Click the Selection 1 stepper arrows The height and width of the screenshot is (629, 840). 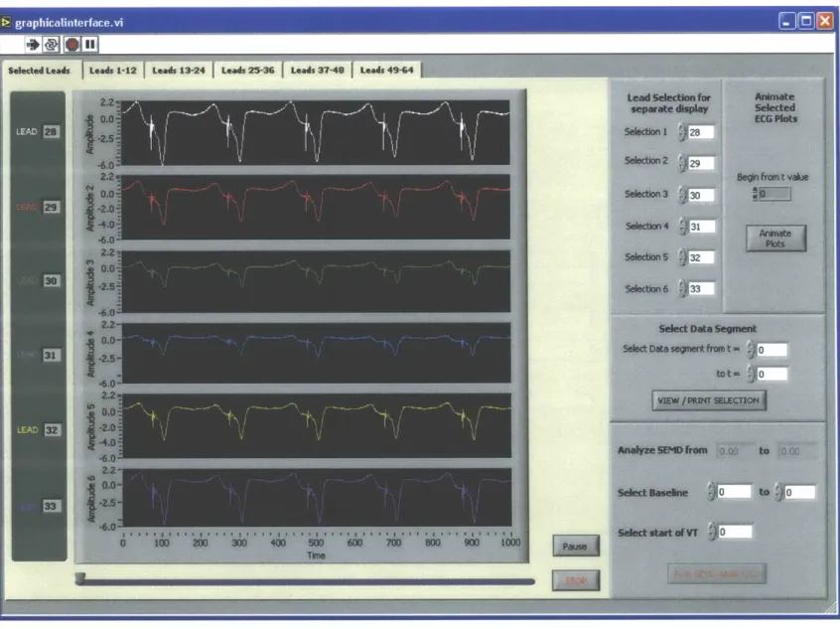point(682,132)
